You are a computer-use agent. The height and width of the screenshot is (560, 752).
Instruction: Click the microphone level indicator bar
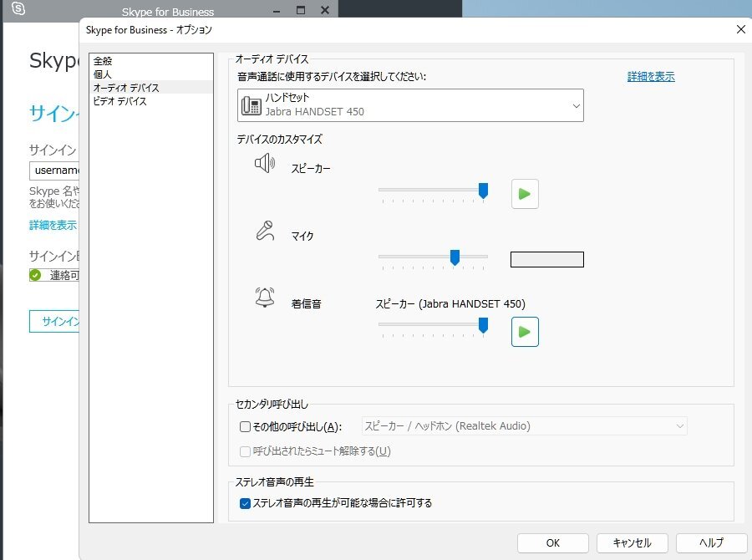[547, 260]
